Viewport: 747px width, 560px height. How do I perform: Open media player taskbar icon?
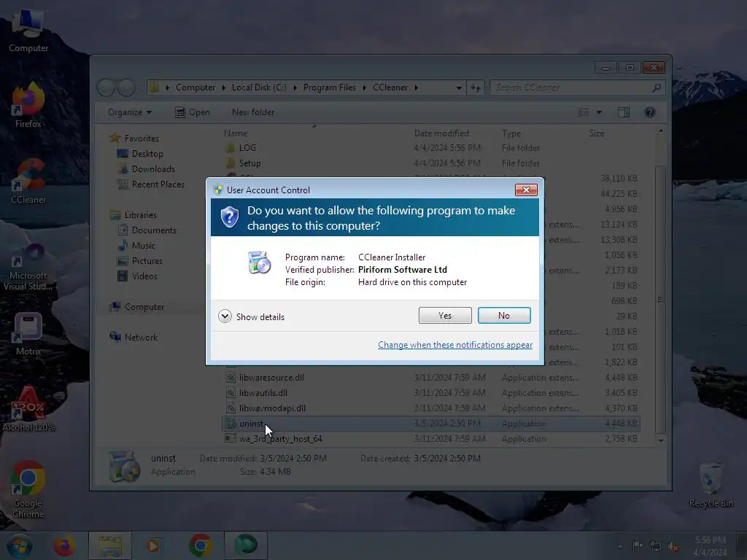153,545
